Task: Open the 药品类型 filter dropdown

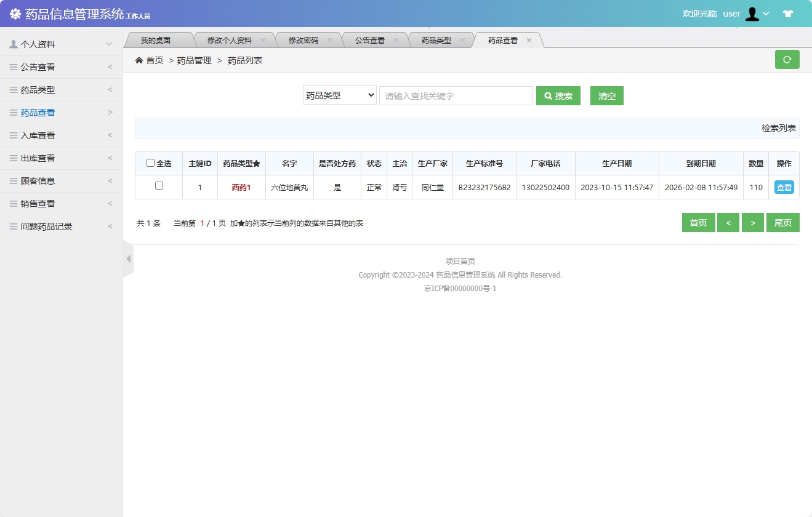Action: [339, 95]
